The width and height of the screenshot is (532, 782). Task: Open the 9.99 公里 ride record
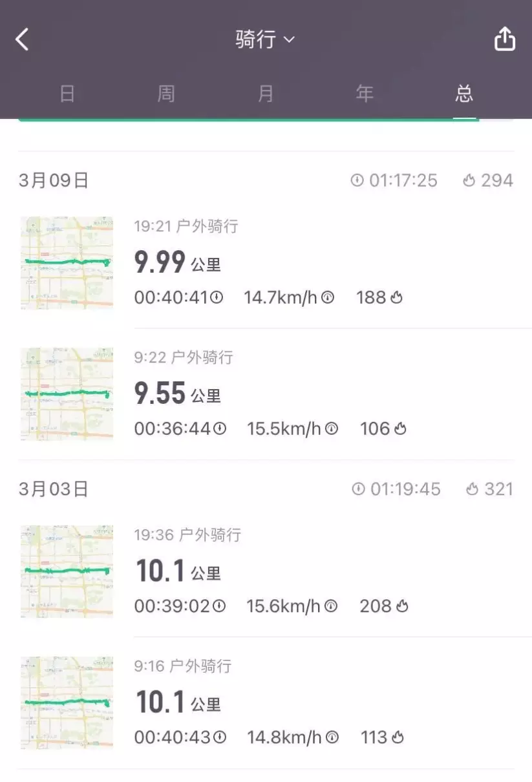pyautogui.click(x=323, y=263)
